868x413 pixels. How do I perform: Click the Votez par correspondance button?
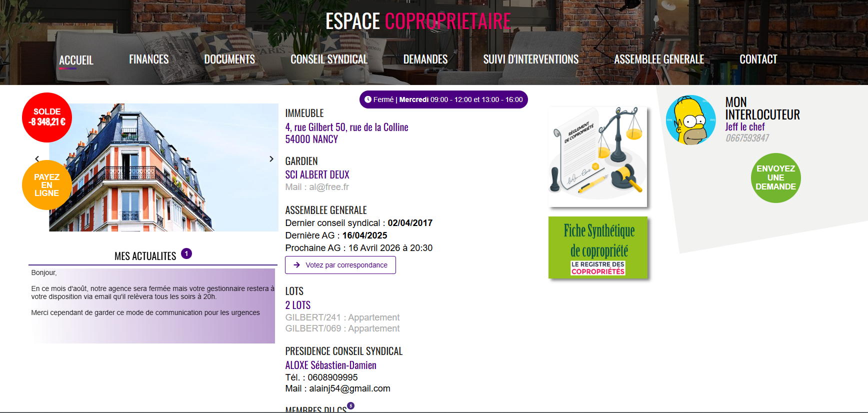(340, 265)
